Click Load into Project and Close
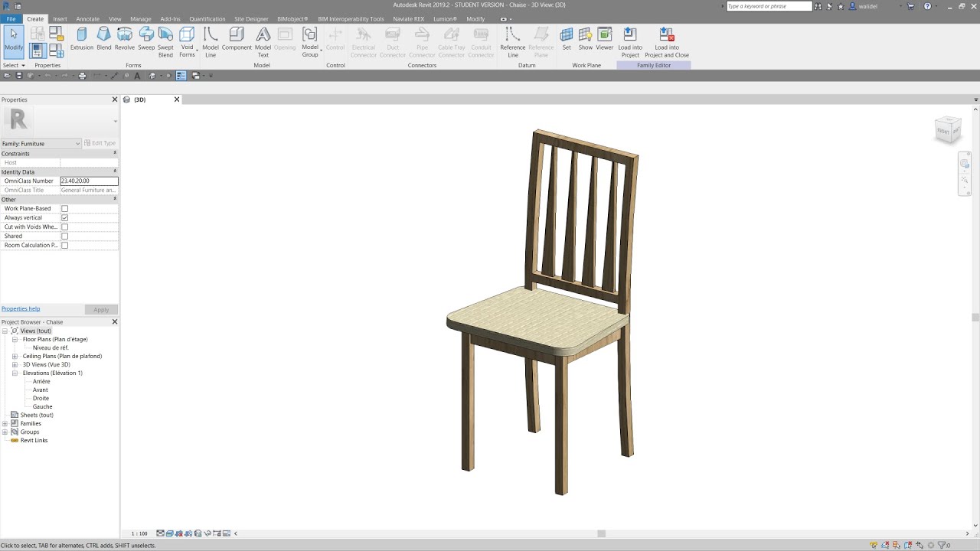 tap(667, 42)
